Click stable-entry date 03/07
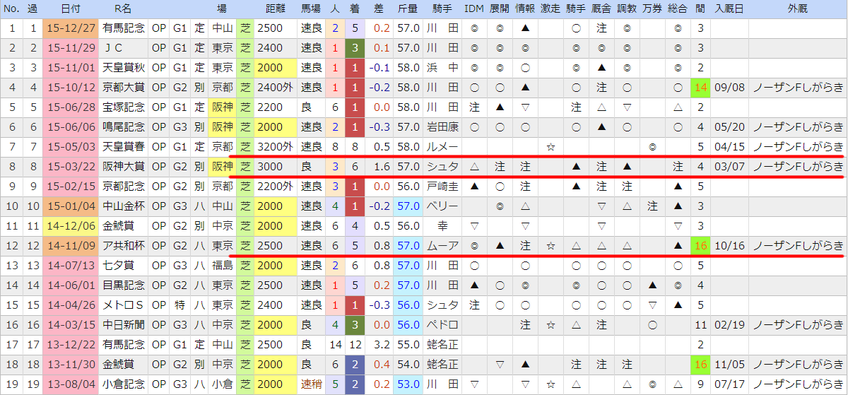The image size is (848, 395). (728, 167)
